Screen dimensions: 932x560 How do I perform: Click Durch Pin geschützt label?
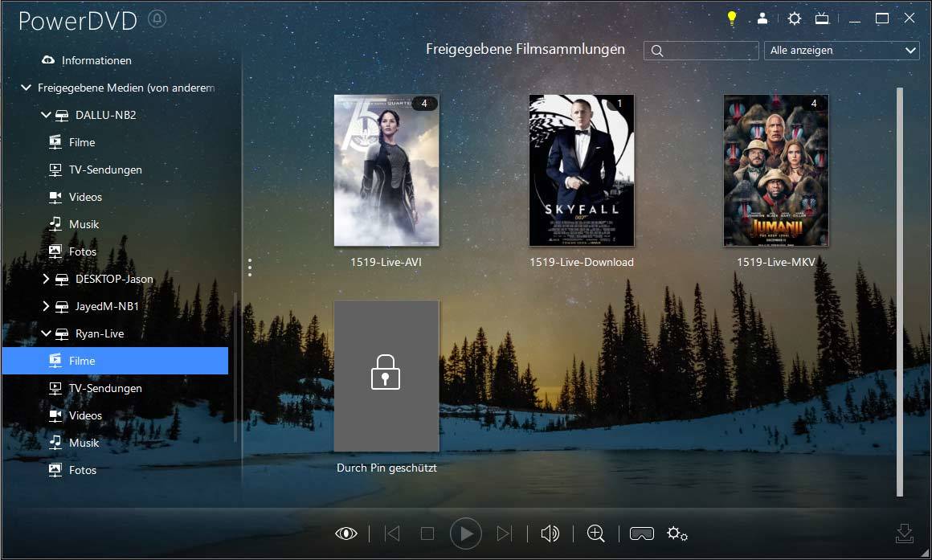[386, 468]
